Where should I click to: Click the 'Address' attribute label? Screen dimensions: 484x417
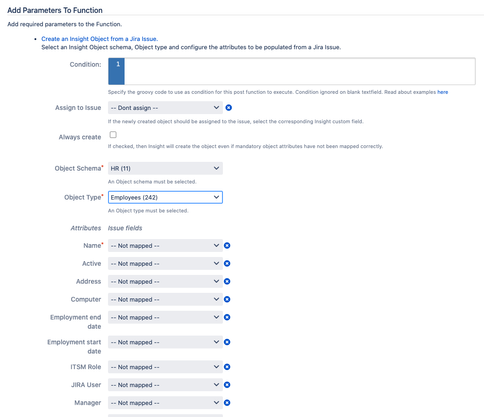tap(88, 281)
